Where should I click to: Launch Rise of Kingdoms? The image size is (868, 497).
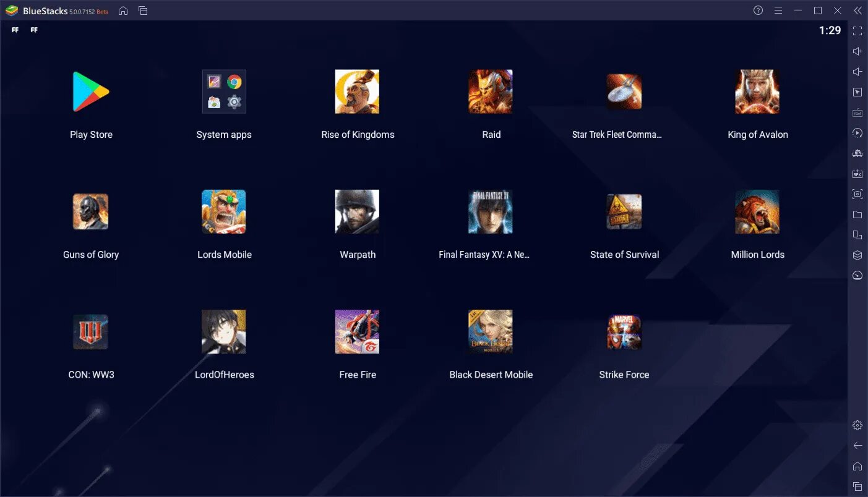pos(357,91)
